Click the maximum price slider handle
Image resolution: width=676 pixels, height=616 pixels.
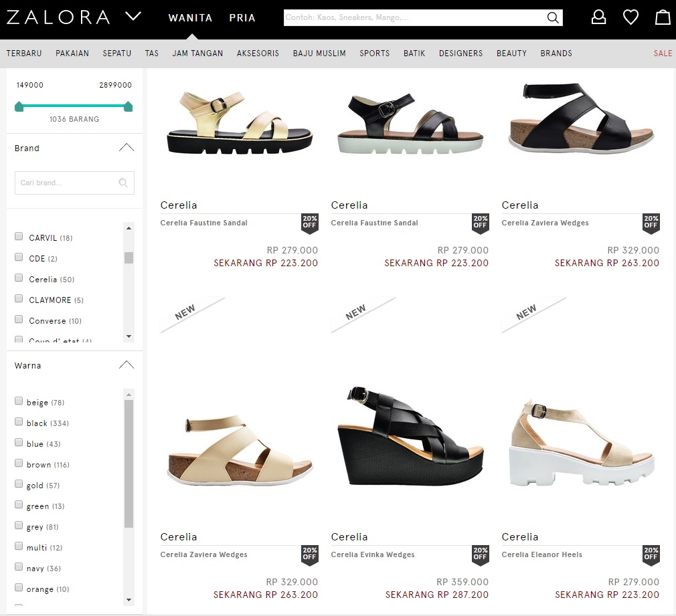pyautogui.click(x=128, y=106)
